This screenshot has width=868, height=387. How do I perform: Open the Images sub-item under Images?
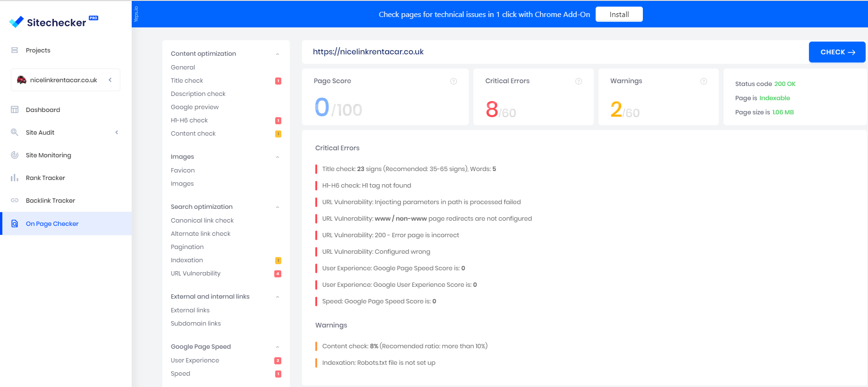182,183
